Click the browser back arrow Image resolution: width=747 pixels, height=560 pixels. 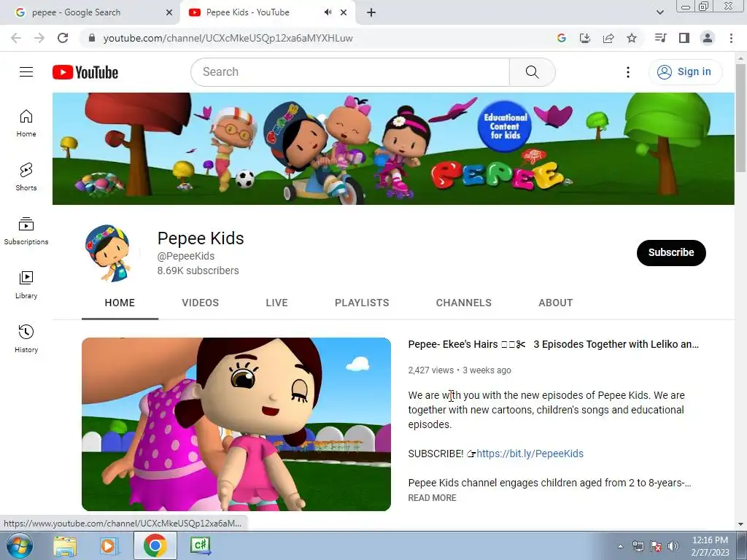(x=16, y=38)
